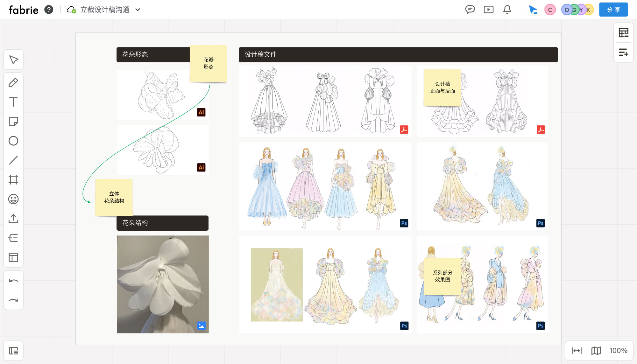This screenshot has width=637, height=364.
Task: Toggle the minimap view
Action: [x=596, y=351]
